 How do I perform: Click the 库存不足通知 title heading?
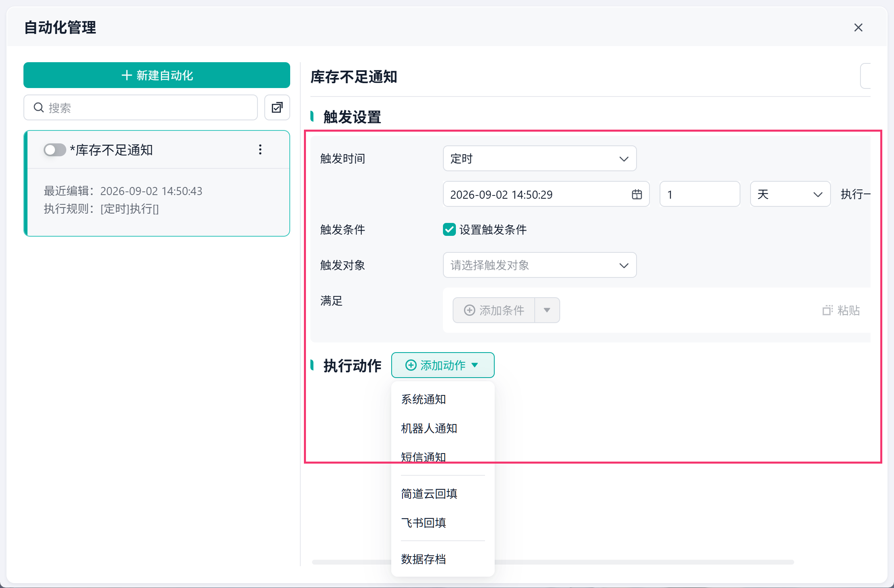pyautogui.click(x=354, y=77)
